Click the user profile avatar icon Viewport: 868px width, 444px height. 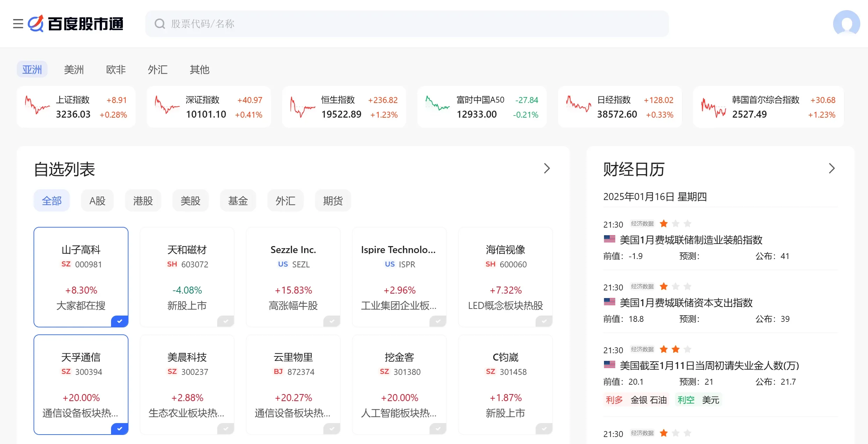click(x=845, y=23)
